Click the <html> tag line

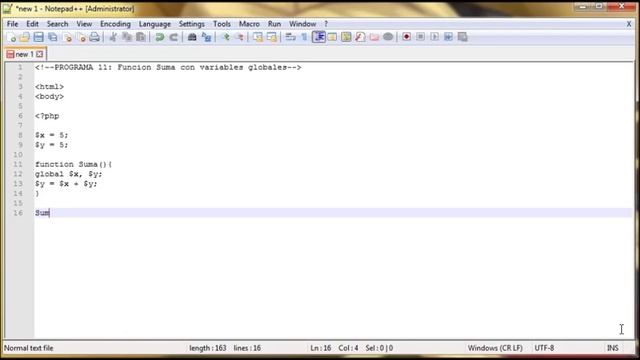(49, 87)
